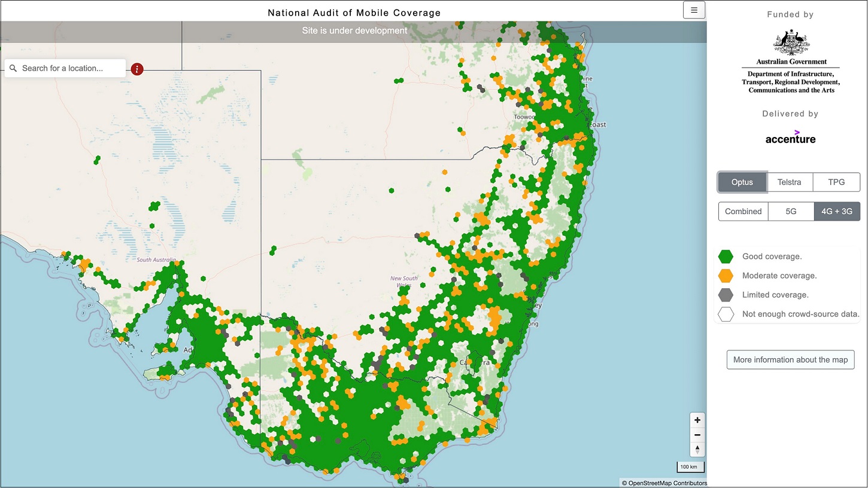868x488 pixels.
Task: Open More information about the map
Action: click(x=790, y=359)
